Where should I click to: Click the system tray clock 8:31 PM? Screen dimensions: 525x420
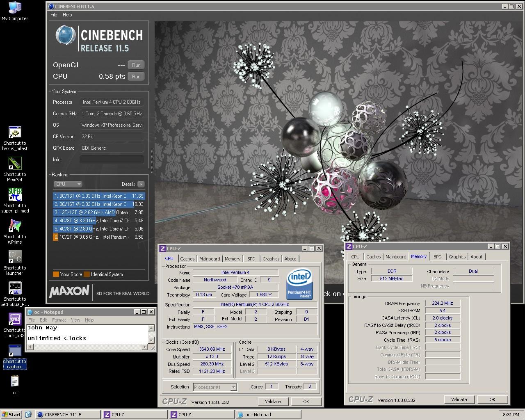tap(511, 415)
